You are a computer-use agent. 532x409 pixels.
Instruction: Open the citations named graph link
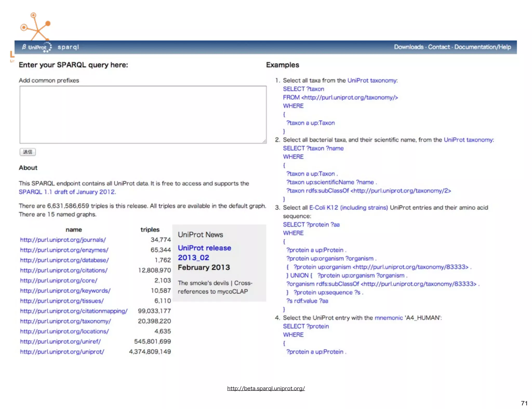point(64,270)
